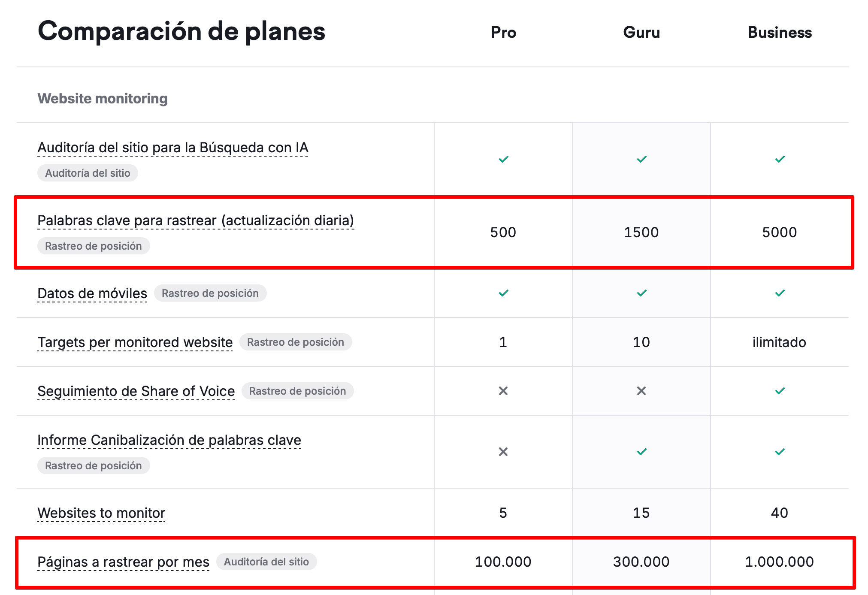
Task: Click the Guru X icon for Share of Voice
Action: point(641,391)
